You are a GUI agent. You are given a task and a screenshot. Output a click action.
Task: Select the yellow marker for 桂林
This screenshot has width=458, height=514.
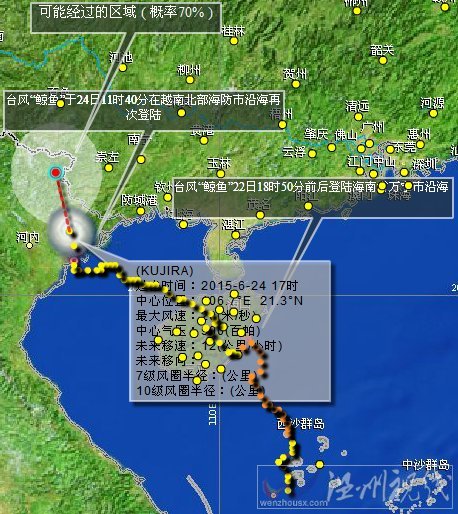tap(234, 41)
